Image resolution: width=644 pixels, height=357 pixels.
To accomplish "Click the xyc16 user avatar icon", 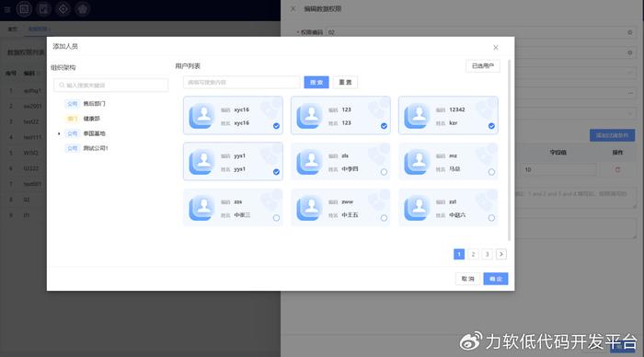I will [201, 116].
